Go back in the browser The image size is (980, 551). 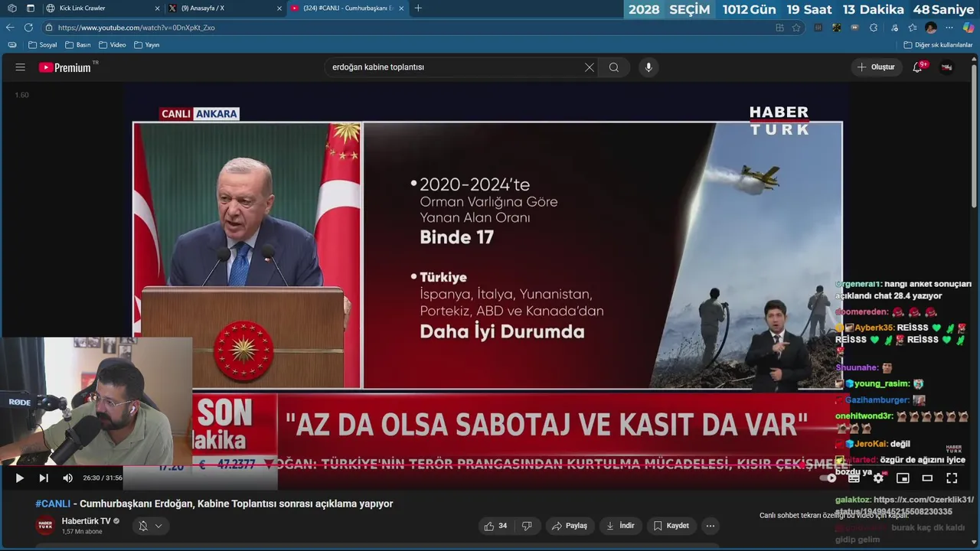coord(10,28)
